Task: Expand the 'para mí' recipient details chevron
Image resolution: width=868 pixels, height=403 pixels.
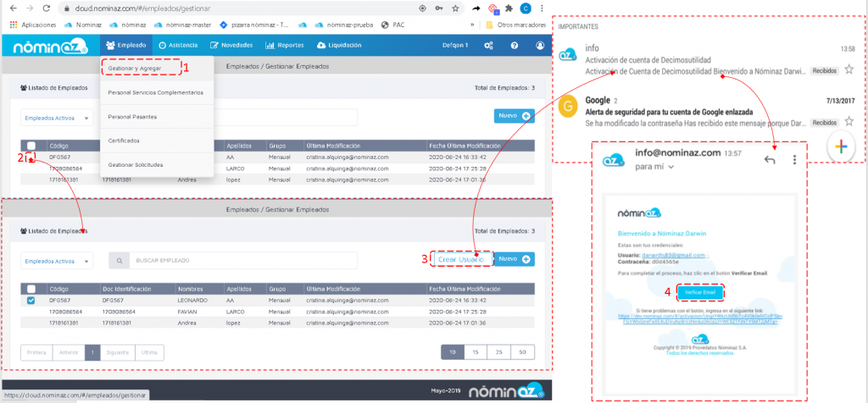Action: click(671, 167)
